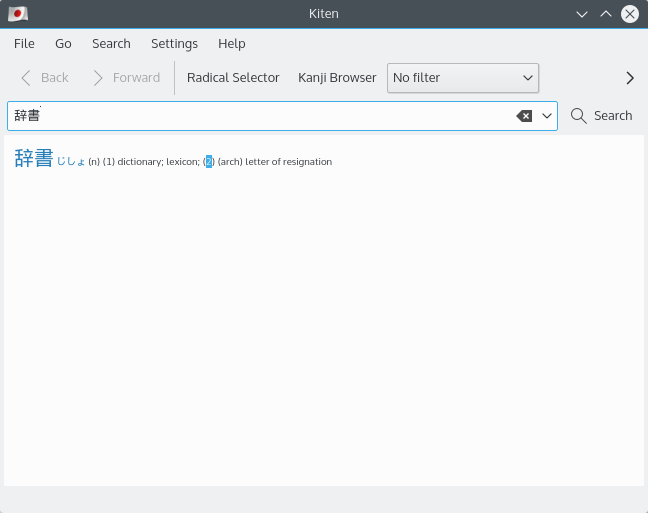Screen dimensions: 648x513
Task: Close the Kiten window
Action: [630, 14]
